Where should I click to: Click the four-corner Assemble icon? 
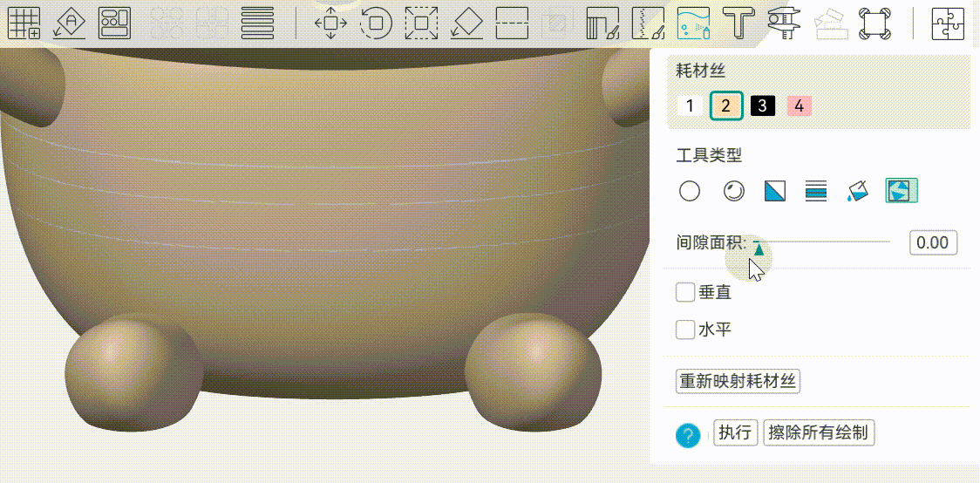(875, 24)
